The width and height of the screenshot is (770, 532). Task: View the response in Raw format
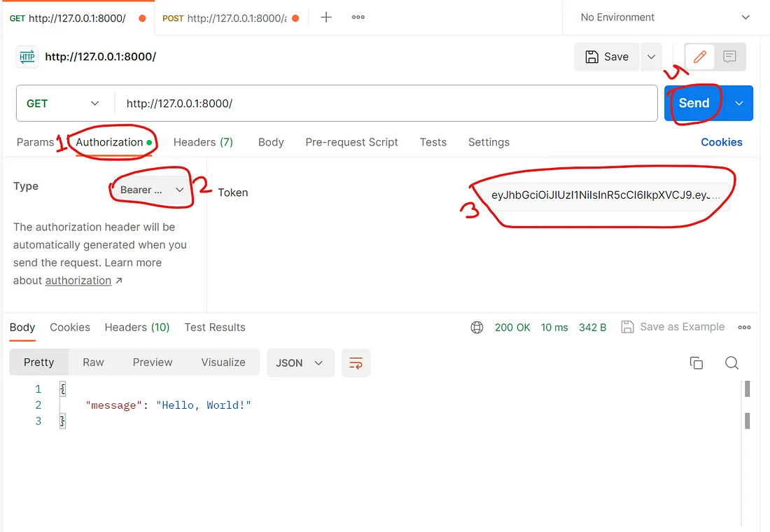click(x=93, y=362)
